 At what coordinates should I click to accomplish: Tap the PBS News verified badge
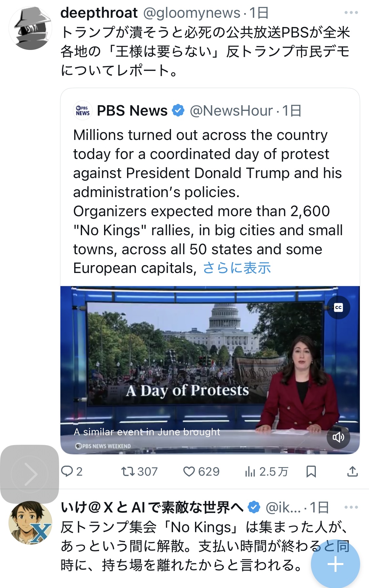click(178, 111)
